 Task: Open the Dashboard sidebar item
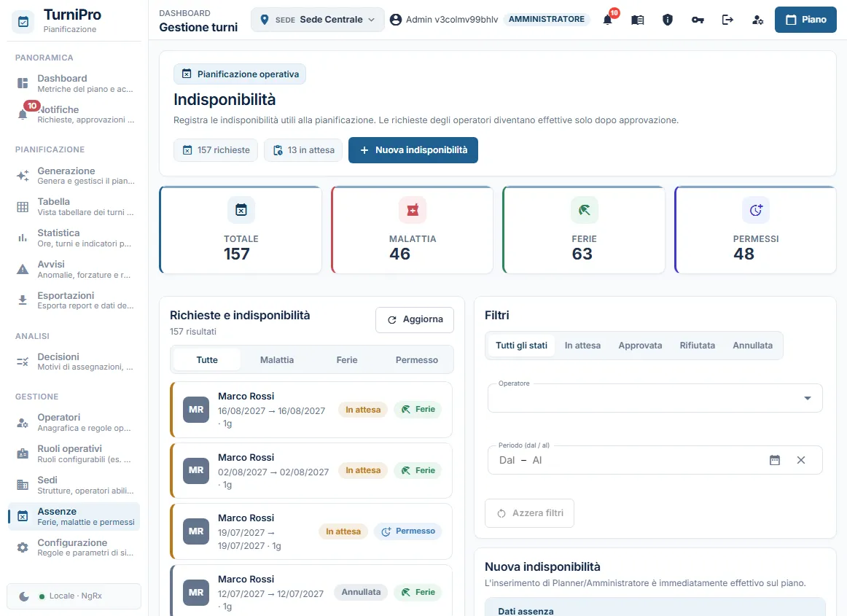point(74,83)
